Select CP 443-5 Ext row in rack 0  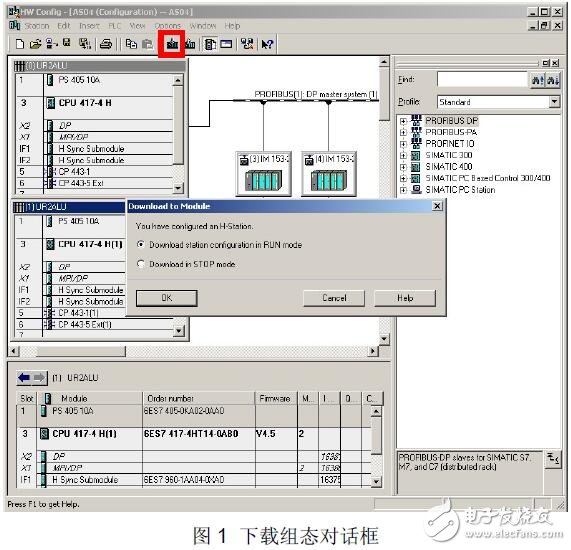(x=94, y=183)
